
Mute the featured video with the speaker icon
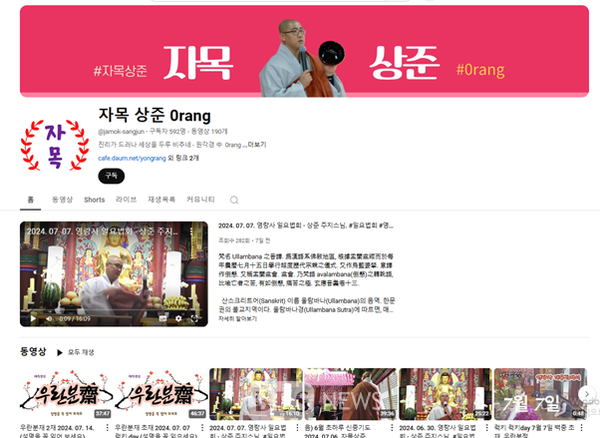pyautogui.click(x=49, y=318)
